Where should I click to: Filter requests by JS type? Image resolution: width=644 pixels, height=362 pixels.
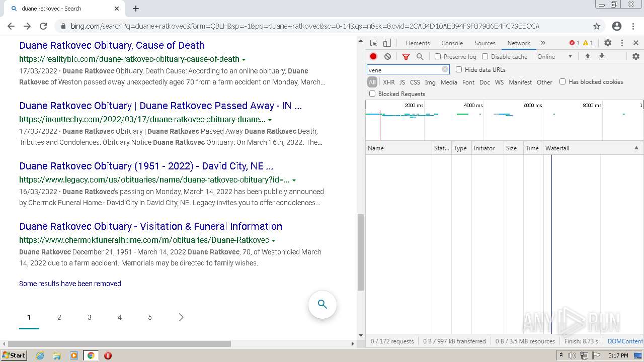[x=402, y=82]
